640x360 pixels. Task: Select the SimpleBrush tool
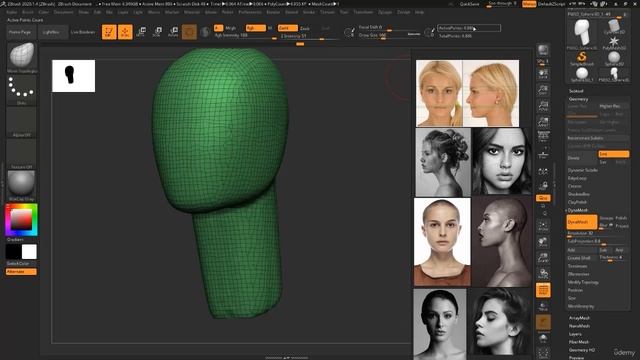582,58
